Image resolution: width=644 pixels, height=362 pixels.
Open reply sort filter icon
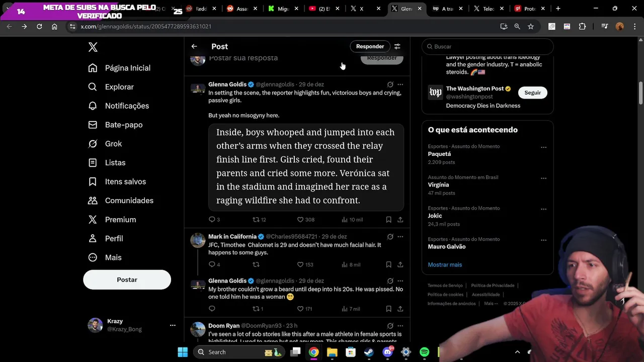pos(397,46)
